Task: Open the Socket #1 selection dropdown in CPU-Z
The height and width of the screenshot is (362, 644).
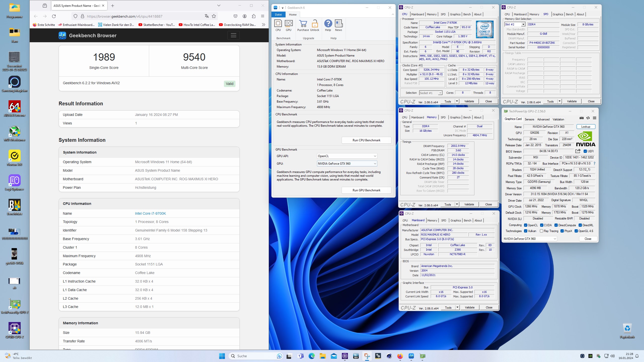Action: click(431, 93)
